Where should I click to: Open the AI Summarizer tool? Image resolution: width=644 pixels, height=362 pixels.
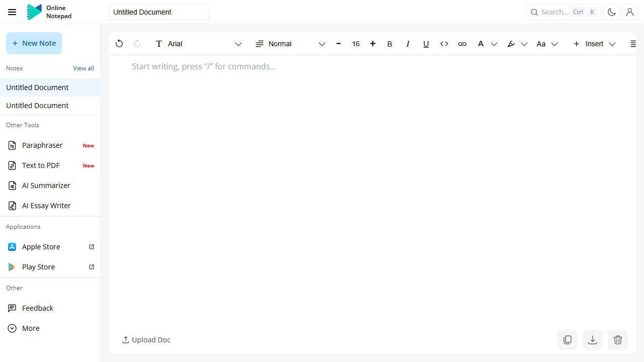(46, 186)
